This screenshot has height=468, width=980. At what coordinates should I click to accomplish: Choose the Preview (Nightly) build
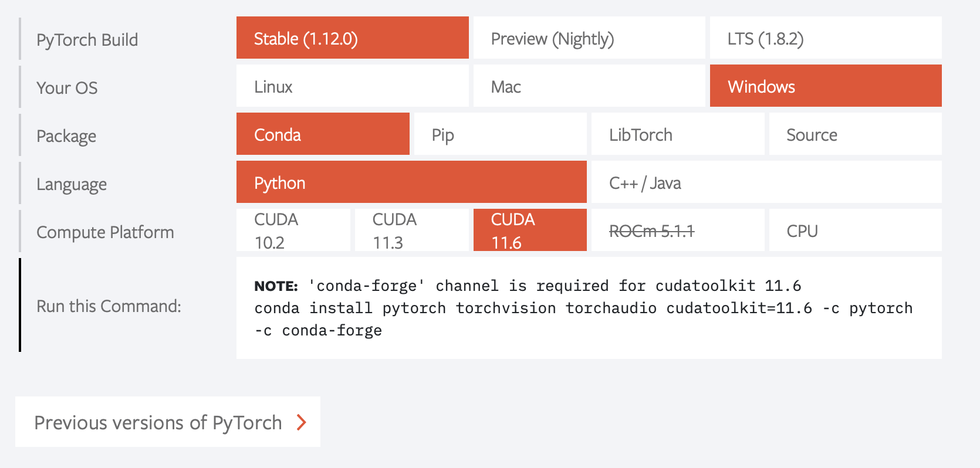pyautogui.click(x=589, y=38)
